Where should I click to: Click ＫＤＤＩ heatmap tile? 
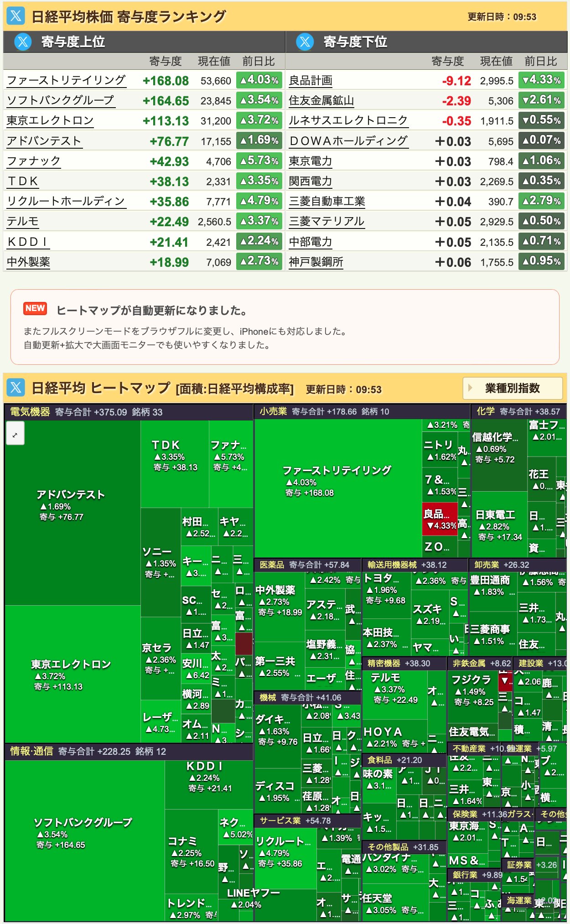coord(209,784)
